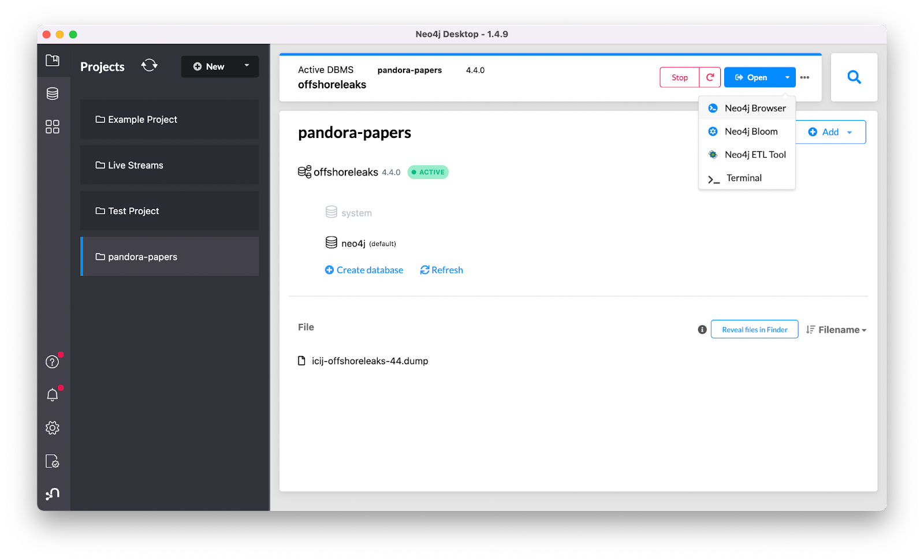Open the Filename sort dropdown

tap(836, 330)
